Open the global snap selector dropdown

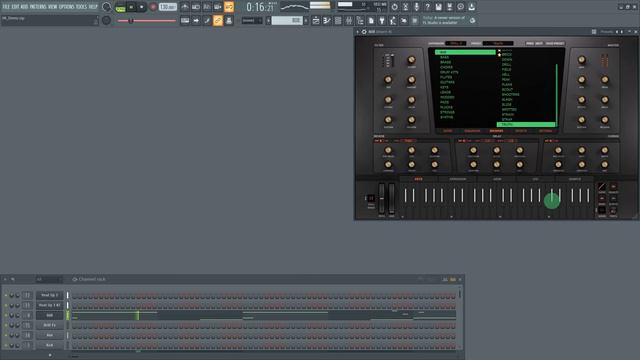pos(252,20)
